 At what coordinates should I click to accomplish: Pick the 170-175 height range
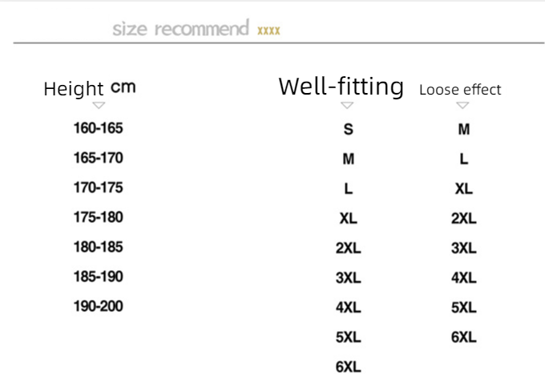99,188
